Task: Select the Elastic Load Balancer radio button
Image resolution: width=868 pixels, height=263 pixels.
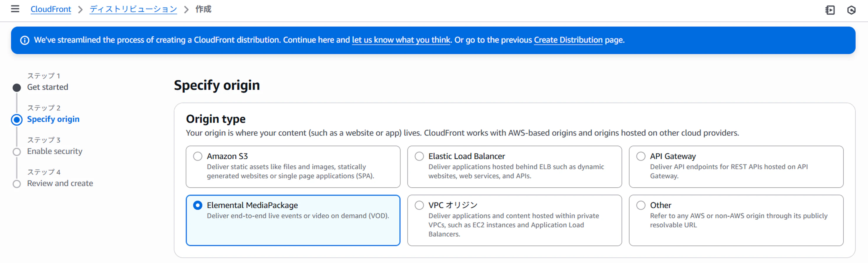Action: (419, 156)
